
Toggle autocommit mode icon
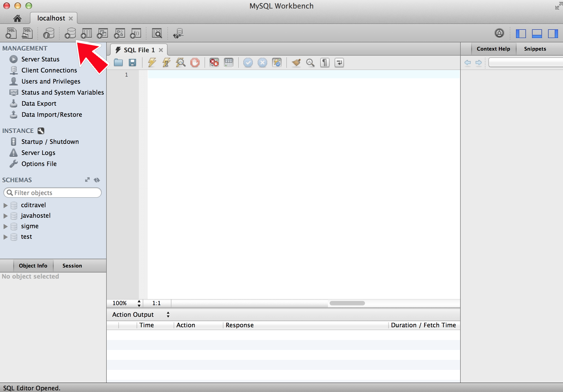coord(277,63)
